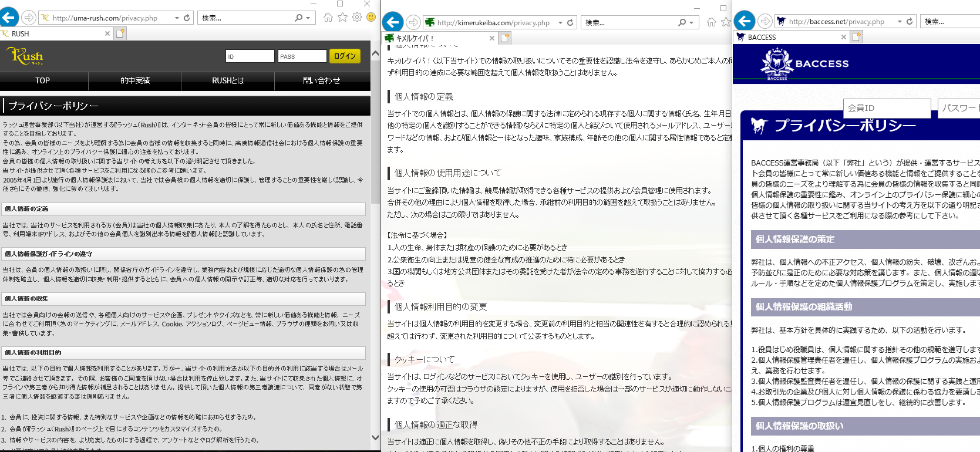Open 問い合わせ in Rush navigation
This screenshot has width=980, height=452.
(x=322, y=80)
